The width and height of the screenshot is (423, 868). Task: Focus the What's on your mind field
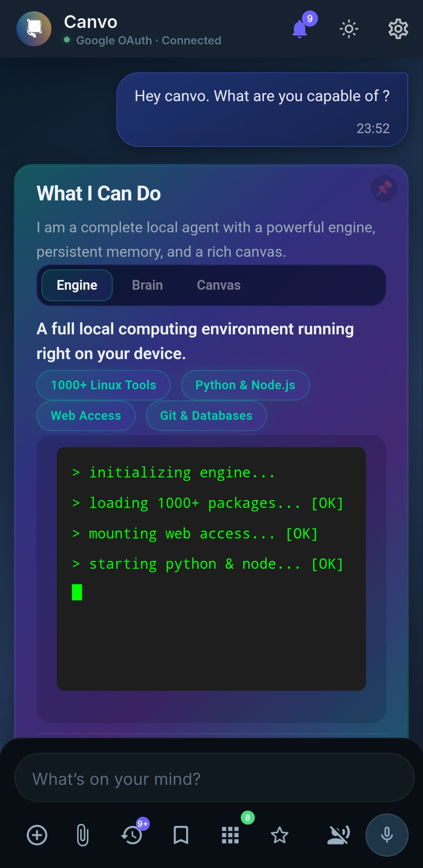coord(214,779)
